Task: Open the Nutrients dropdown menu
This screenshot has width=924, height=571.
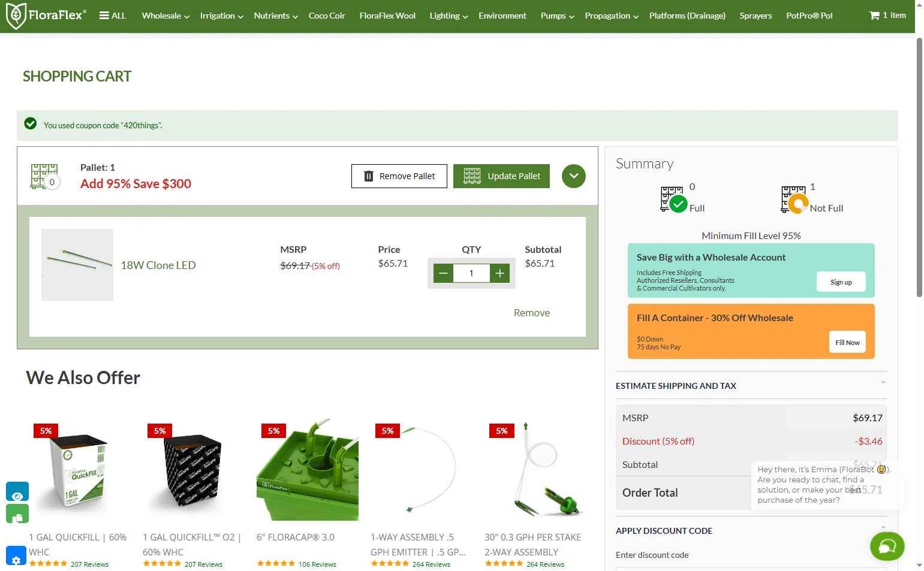Action: 276,16
